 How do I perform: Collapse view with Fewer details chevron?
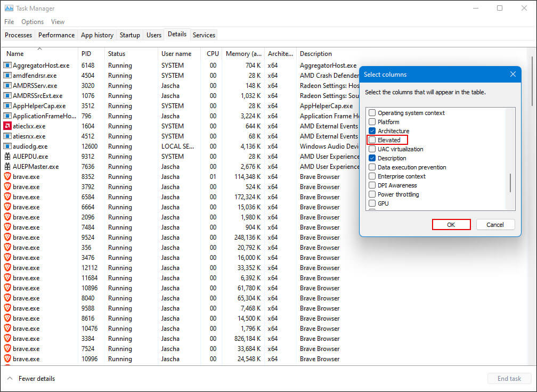[10, 378]
